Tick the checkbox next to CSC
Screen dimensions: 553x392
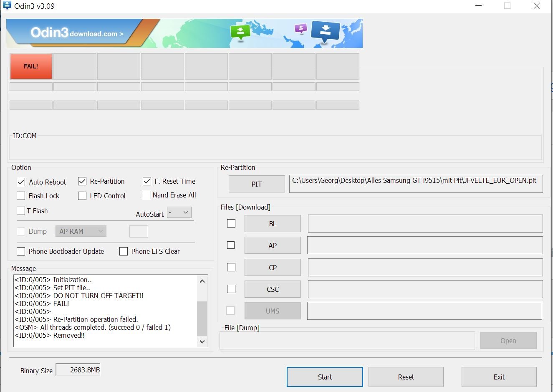[231, 289]
